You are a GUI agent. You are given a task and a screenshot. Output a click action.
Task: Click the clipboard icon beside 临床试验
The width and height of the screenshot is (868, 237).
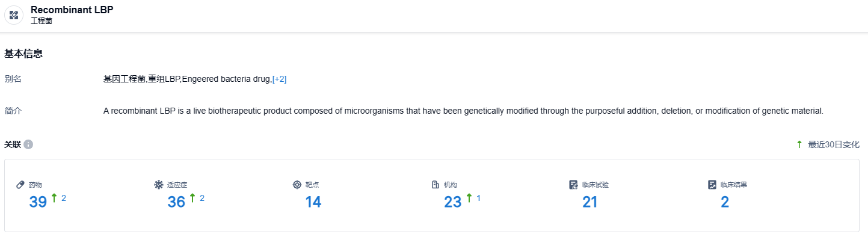pyautogui.click(x=574, y=185)
